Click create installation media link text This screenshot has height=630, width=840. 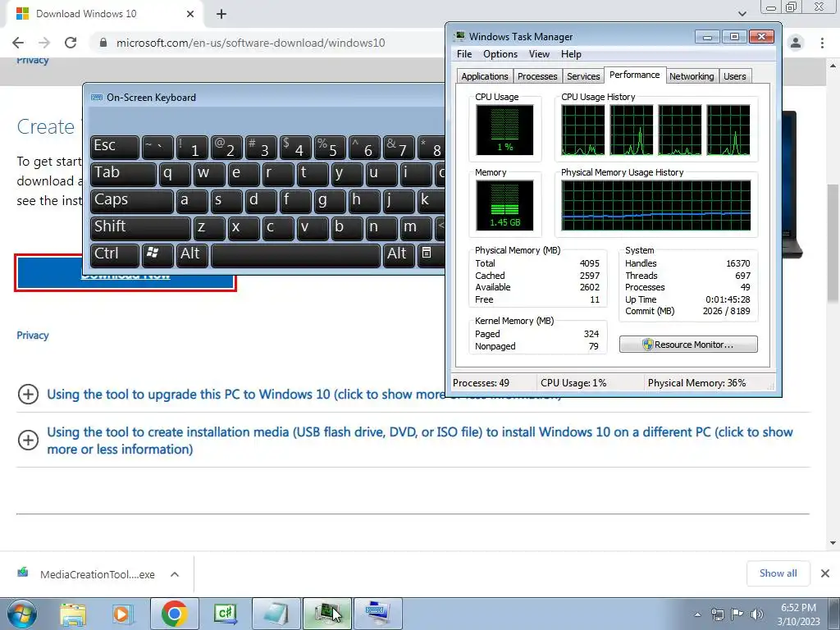click(420, 441)
